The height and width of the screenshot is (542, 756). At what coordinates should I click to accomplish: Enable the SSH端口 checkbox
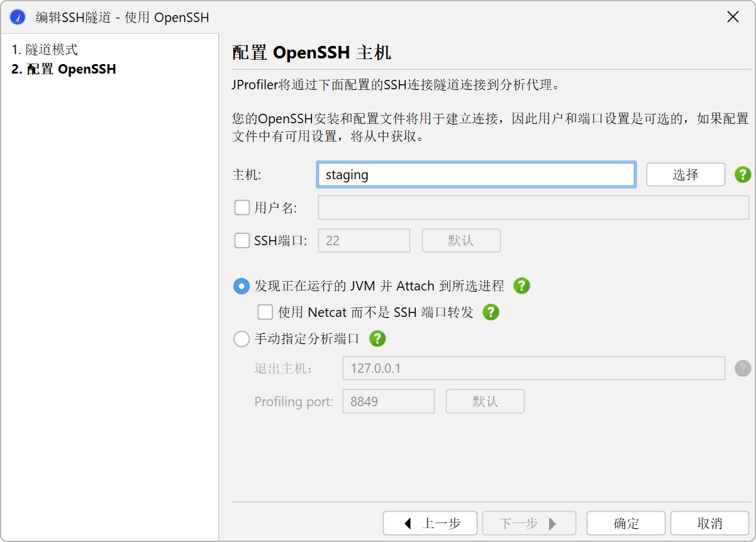point(242,240)
